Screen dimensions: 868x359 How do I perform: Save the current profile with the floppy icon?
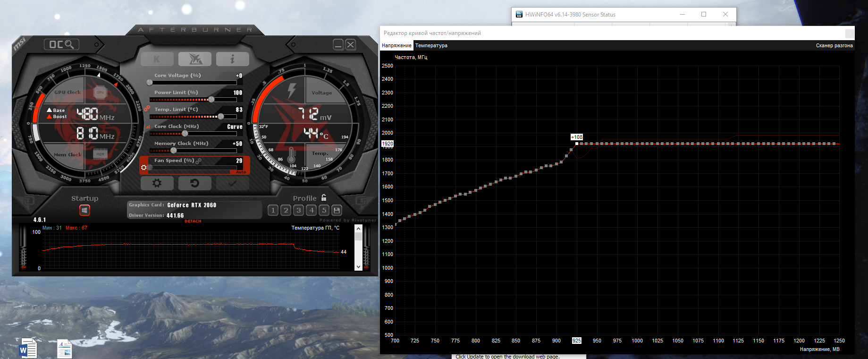point(337,210)
